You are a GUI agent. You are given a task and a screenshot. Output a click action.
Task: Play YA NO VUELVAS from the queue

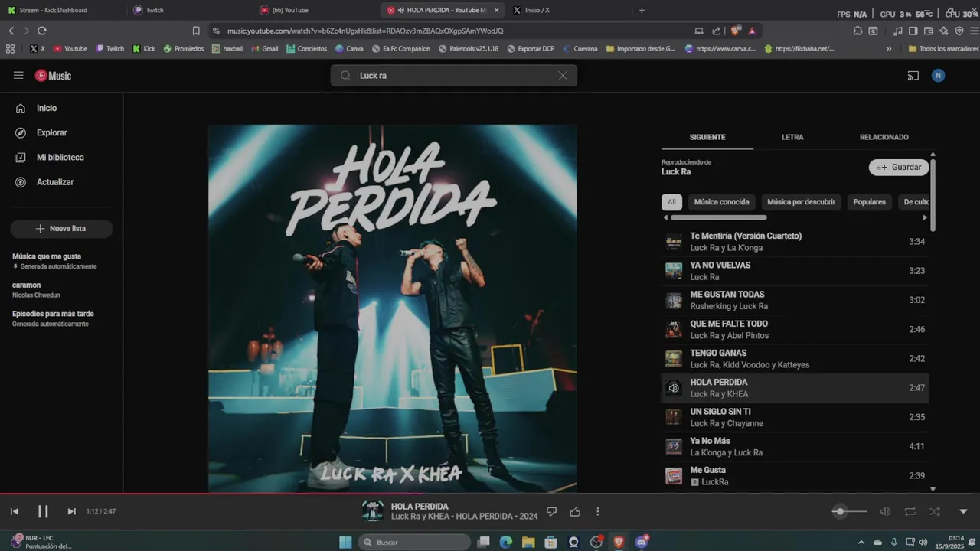795,271
